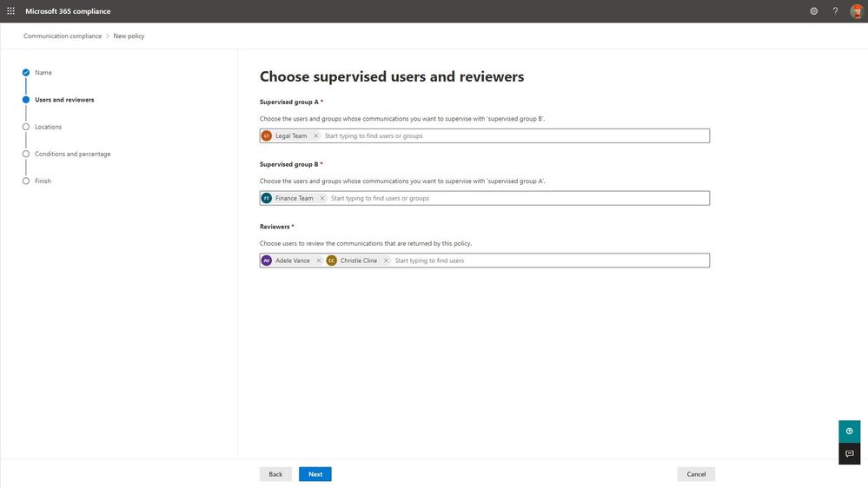Open the app launcher waffle icon
This screenshot has width=868, height=488.
(x=11, y=11)
